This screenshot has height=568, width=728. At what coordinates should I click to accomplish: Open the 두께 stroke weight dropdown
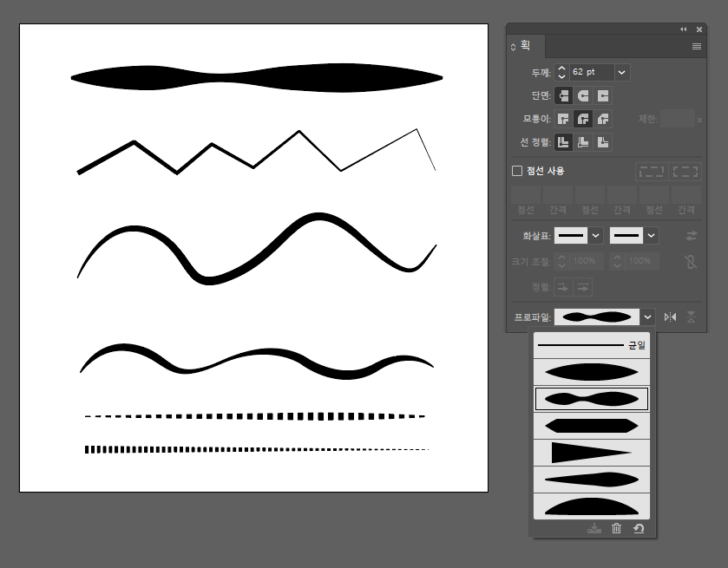(x=622, y=73)
